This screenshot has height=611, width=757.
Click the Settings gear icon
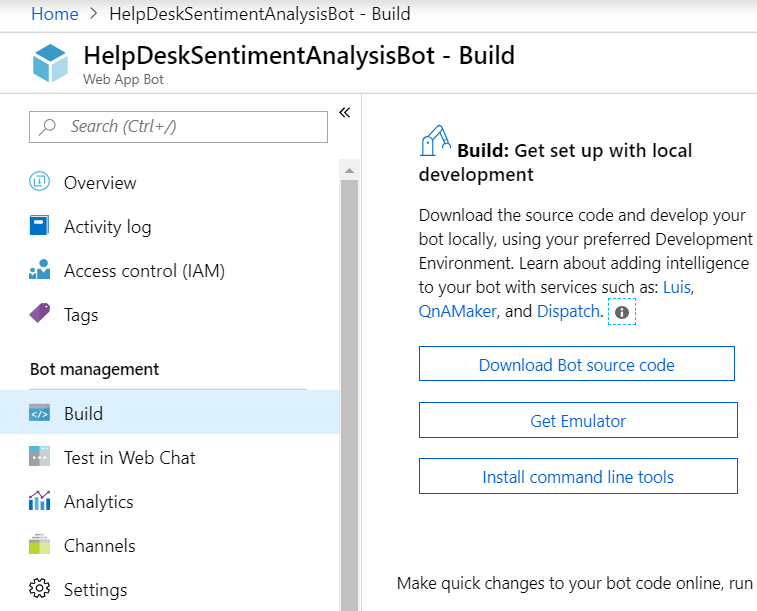tap(40, 589)
